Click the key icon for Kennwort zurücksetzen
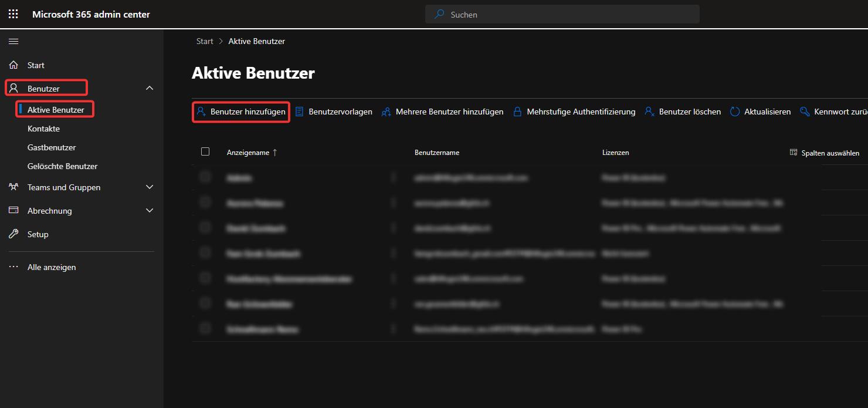The width and height of the screenshot is (868, 408). pos(805,112)
